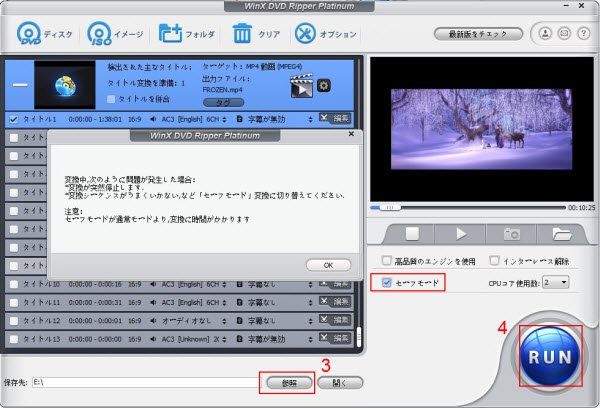Check the Title 12 checkbox
The height and width of the screenshot is (408, 600).
coord(14,321)
